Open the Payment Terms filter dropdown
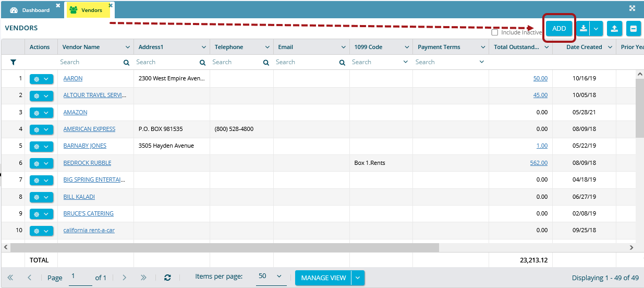The height and width of the screenshot is (288, 644). pos(481,62)
